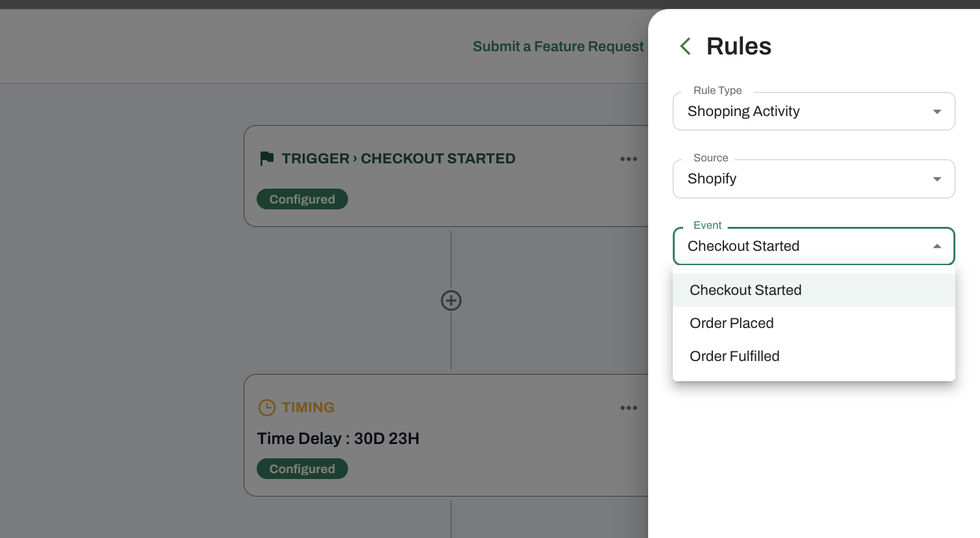The width and height of the screenshot is (980, 538).
Task: Open the three-dot menu on the Trigger card
Action: coord(628,159)
